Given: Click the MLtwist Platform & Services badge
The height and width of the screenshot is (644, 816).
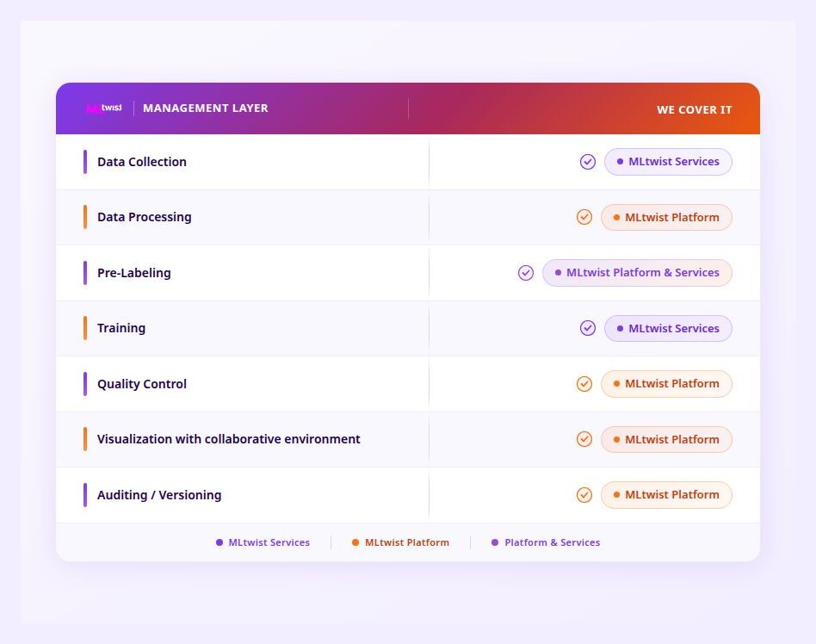Looking at the screenshot, I should (637, 273).
